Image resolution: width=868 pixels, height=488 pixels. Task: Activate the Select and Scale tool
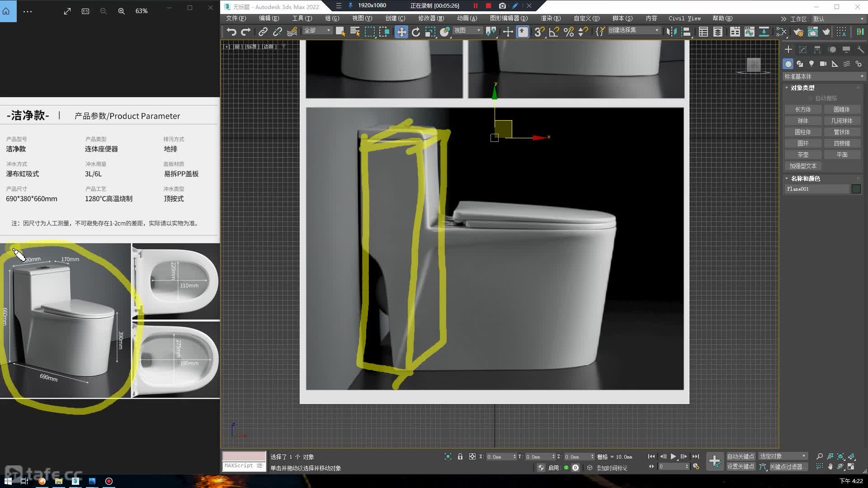coord(430,32)
